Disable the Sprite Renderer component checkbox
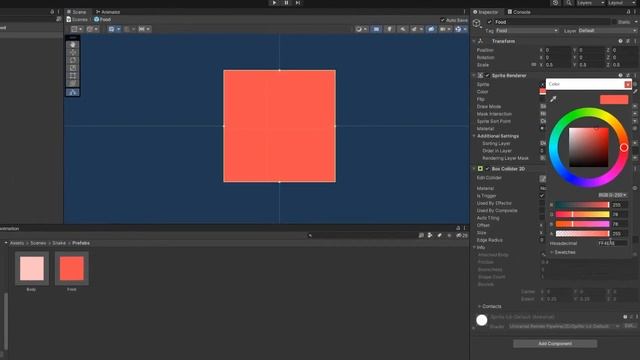The height and width of the screenshot is (360, 640). [487, 76]
